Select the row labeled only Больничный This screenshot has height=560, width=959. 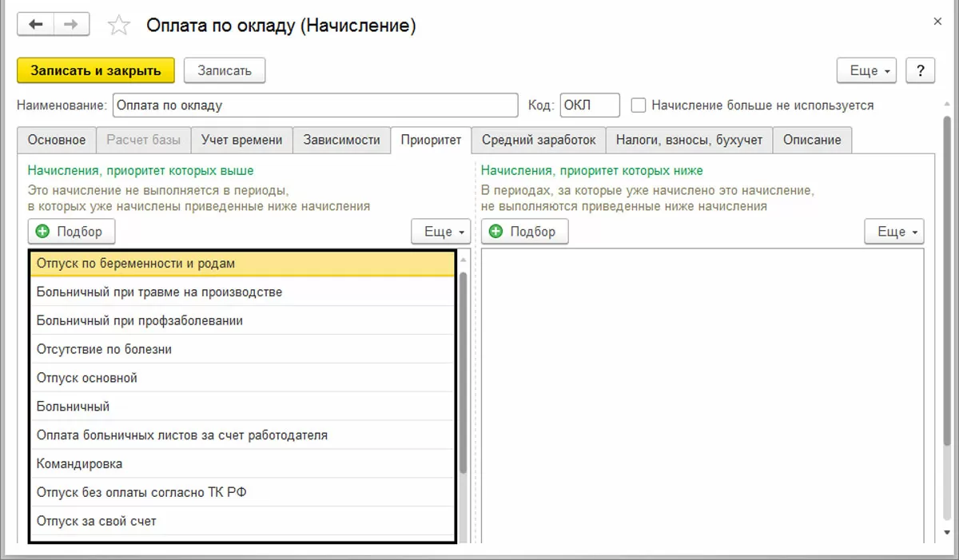[x=242, y=407]
